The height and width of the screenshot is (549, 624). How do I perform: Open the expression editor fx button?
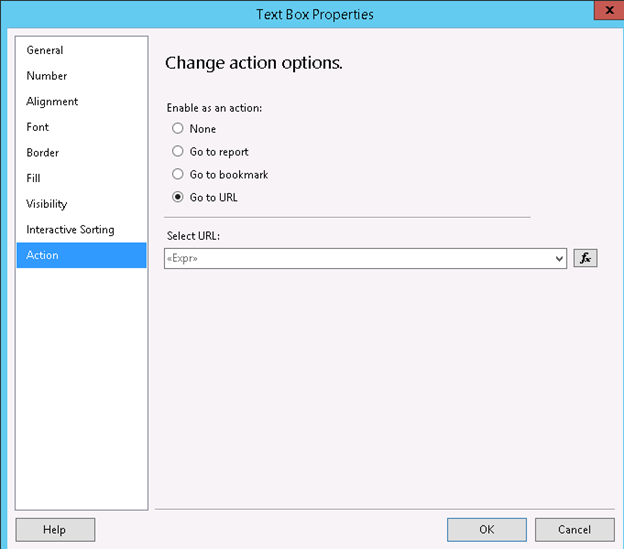pos(585,258)
